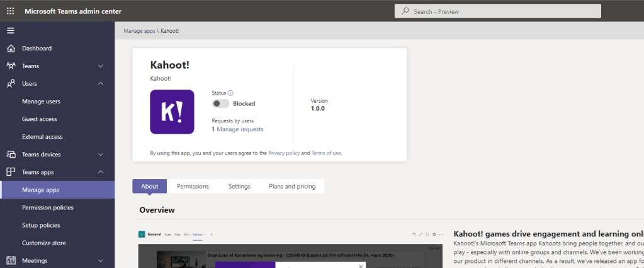
Task: Switch to the Settings tab
Action: pos(239,187)
